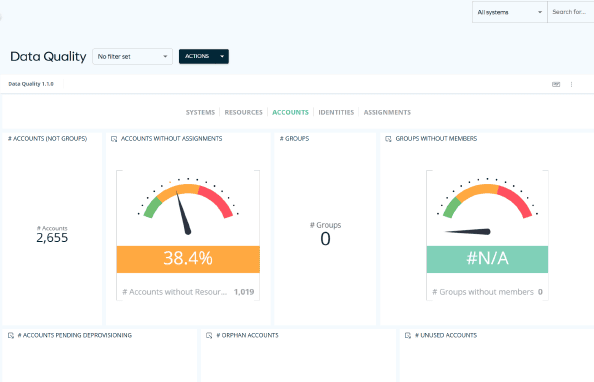Open the ASSIGNMENTS tab
This screenshot has width=594, height=382.
pyautogui.click(x=387, y=112)
